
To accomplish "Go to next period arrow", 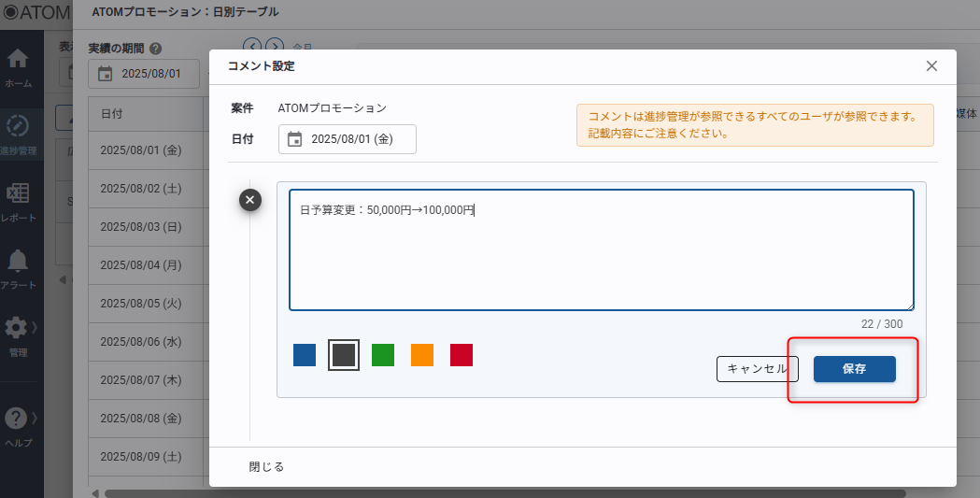I will [274, 46].
